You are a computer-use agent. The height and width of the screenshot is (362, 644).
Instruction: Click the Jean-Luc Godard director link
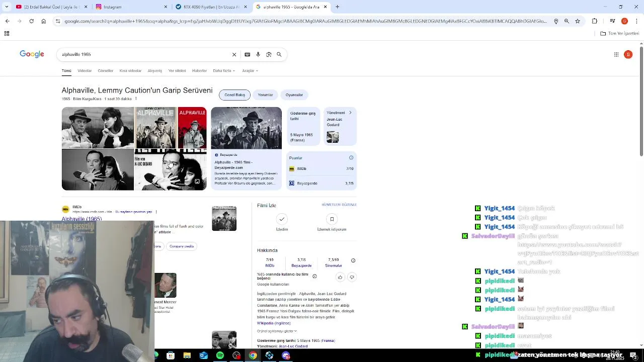[x=293, y=346]
